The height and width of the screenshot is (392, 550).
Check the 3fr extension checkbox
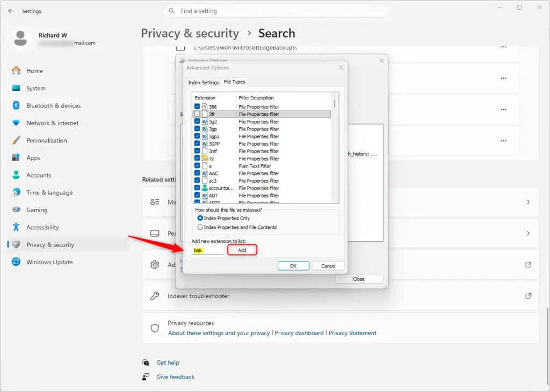click(197, 114)
